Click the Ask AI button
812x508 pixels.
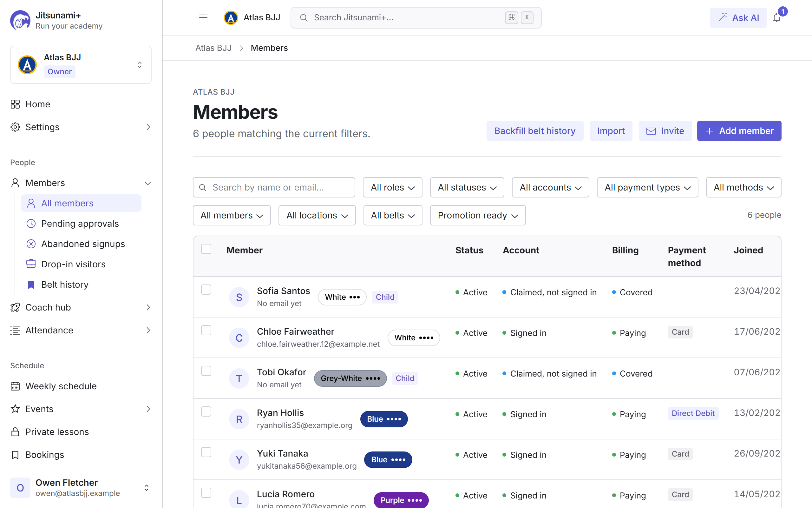[x=738, y=18]
